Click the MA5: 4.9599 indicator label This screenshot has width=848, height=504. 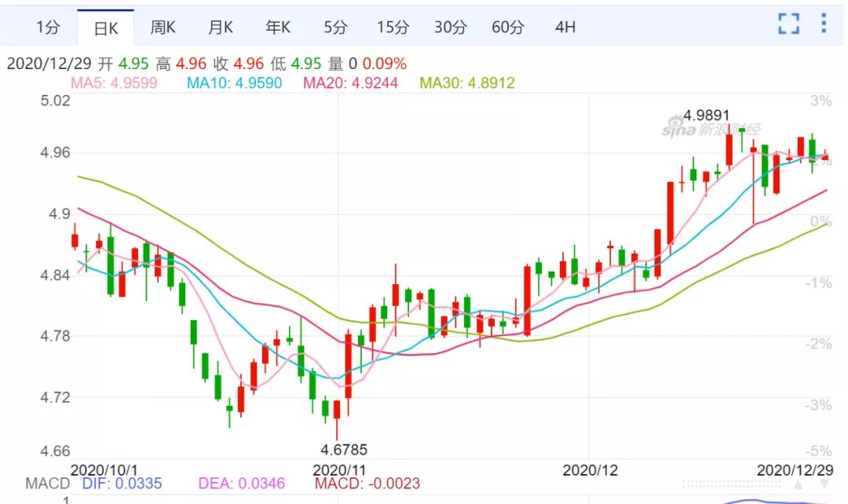point(114,82)
